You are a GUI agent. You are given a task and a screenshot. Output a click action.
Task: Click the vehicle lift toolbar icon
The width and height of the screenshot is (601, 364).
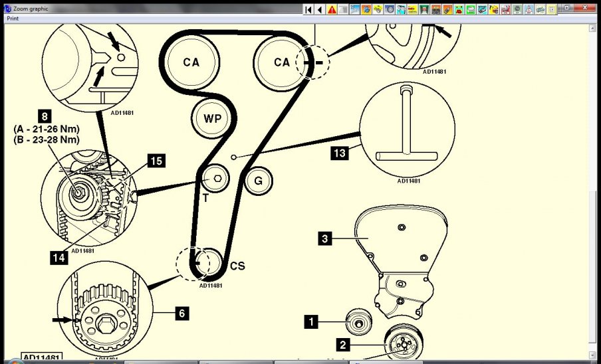[423, 9]
